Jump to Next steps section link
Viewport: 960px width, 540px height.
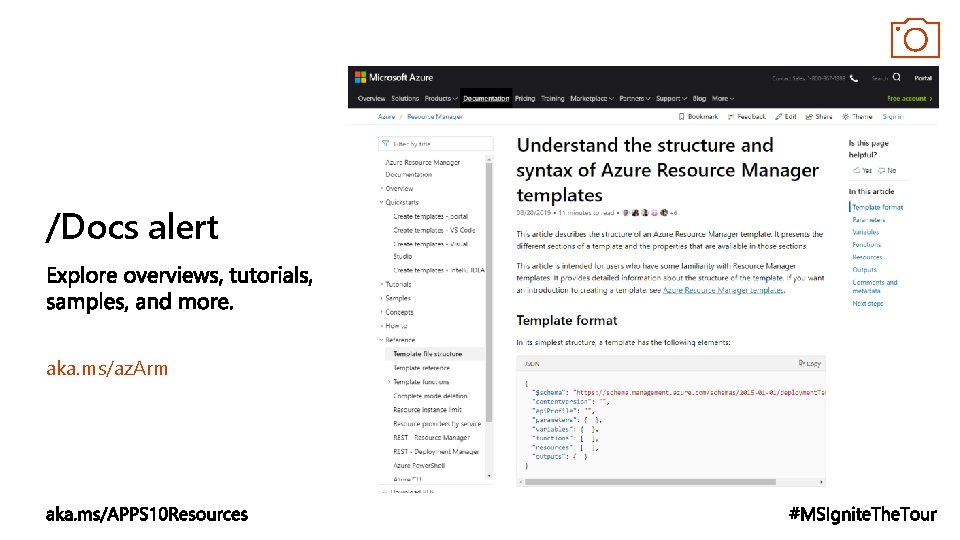pyautogui.click(x=868, y=304)
